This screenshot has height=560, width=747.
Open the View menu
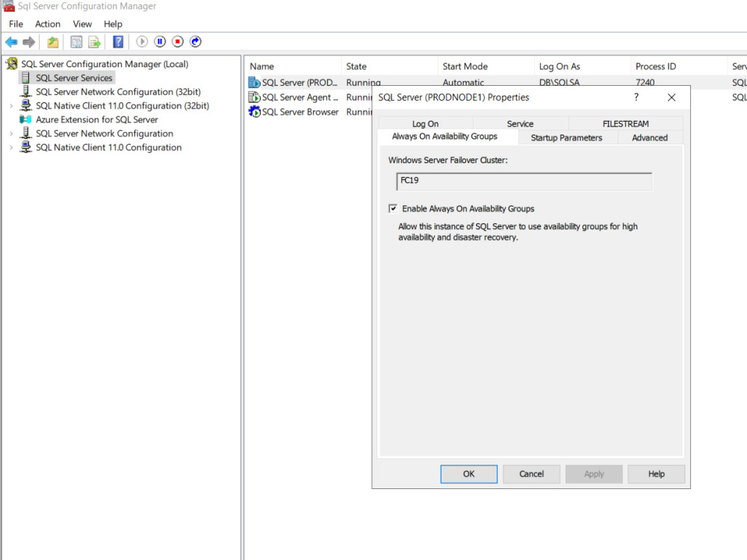click(x=82, y=24)
